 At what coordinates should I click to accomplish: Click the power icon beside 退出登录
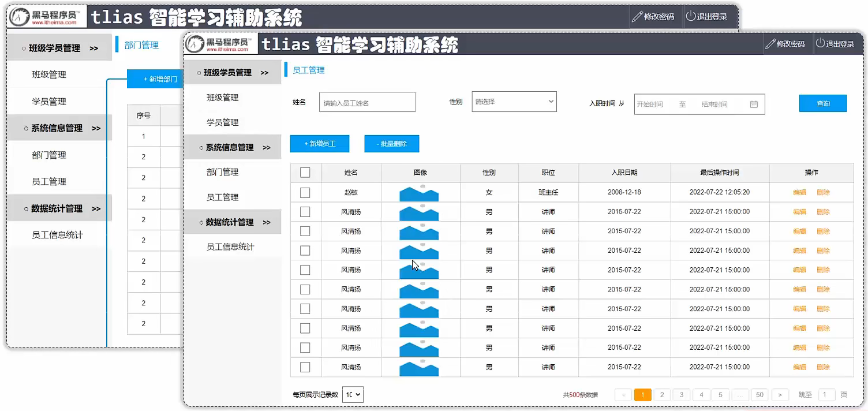[819, 43]
